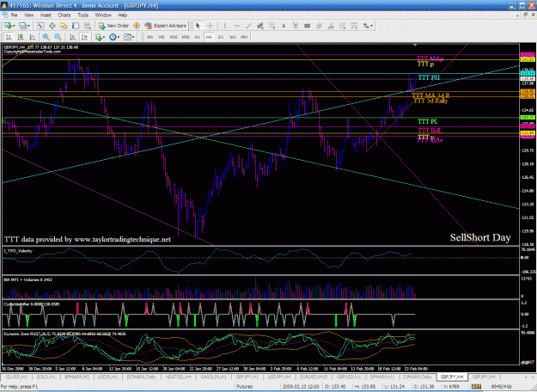Open the Strategy Tester icon
This screenshot has width=537, height=392.
88,26
